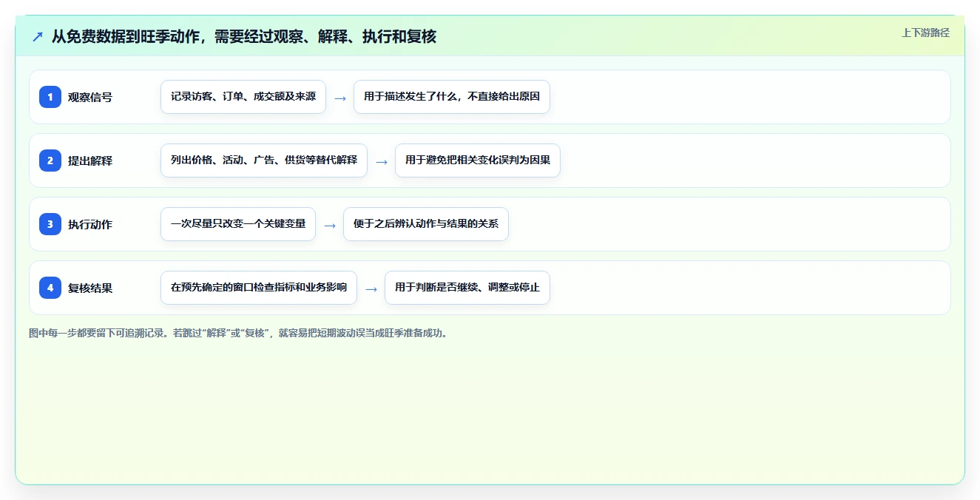Select step badge number 2
Image resolution: width=980 pixels, height=500 pixels.
point(50,161)
